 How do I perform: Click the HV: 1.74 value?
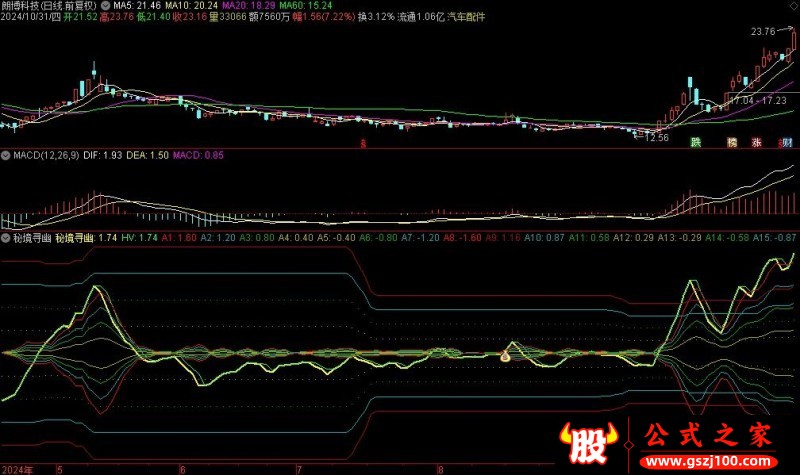click(x=139, y=238)
